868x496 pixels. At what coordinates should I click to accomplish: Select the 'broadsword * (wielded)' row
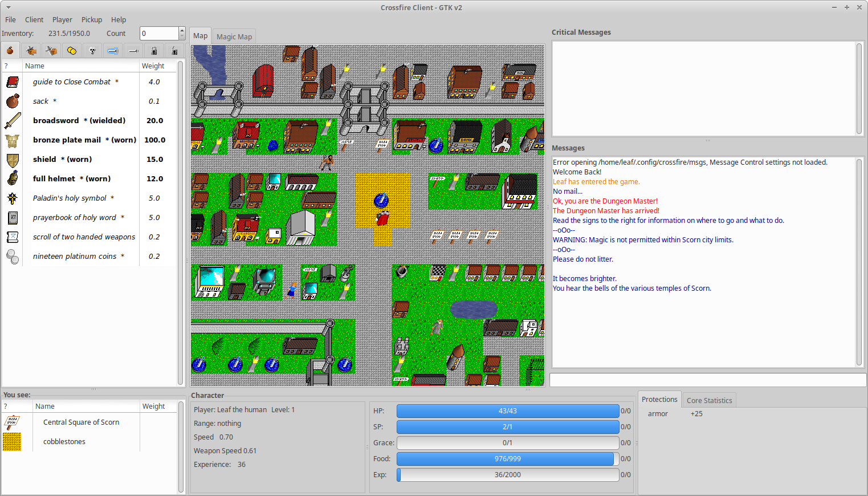click(89, 121)
